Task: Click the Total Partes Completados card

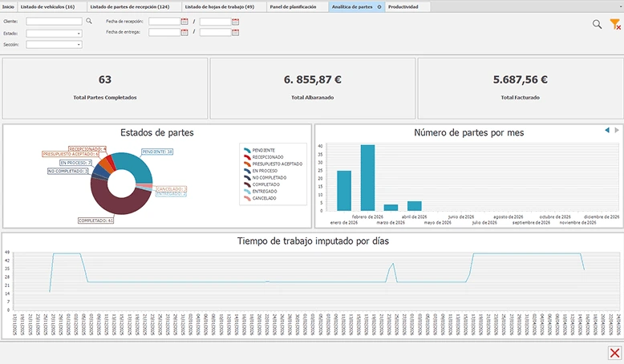Action: [x=105, y=88]
